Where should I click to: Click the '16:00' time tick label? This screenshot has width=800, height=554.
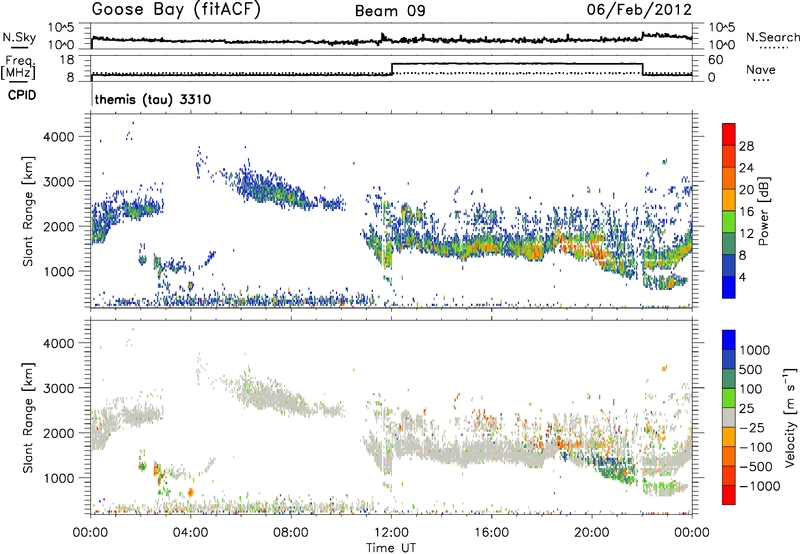491,533
